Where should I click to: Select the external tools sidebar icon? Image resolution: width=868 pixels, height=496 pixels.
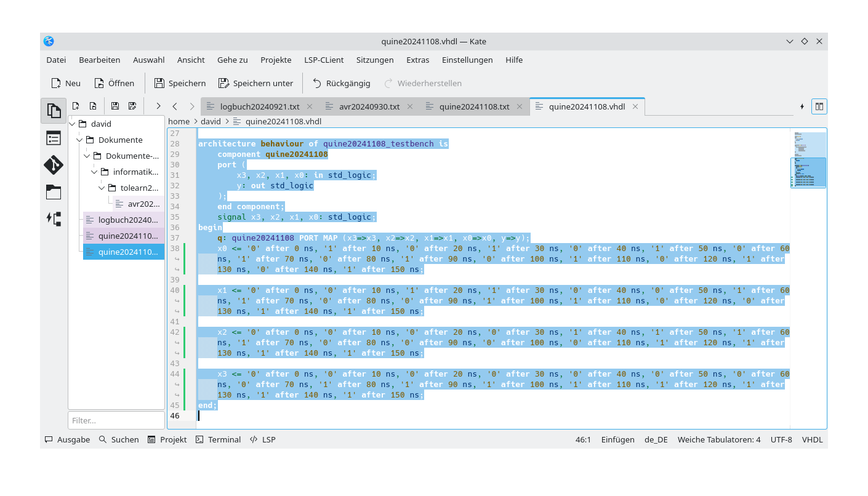click(54, 218)
